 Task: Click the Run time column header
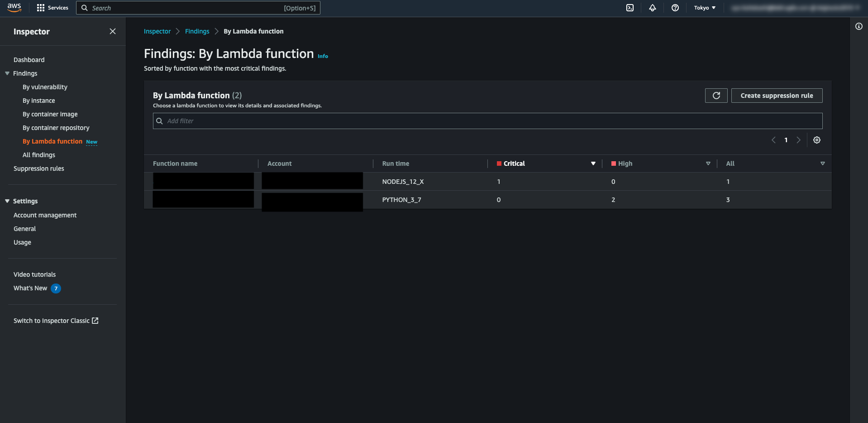tap(396, 163)
